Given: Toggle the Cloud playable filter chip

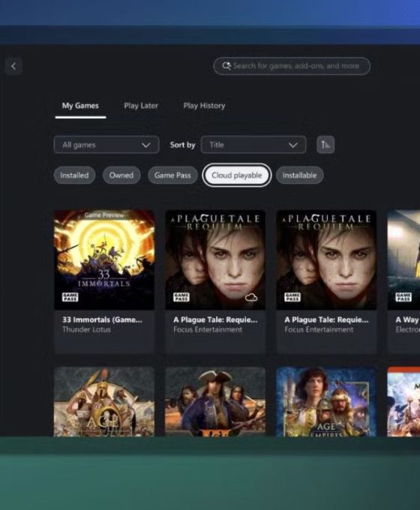Looking at the screenshot, I should point(237,175).
